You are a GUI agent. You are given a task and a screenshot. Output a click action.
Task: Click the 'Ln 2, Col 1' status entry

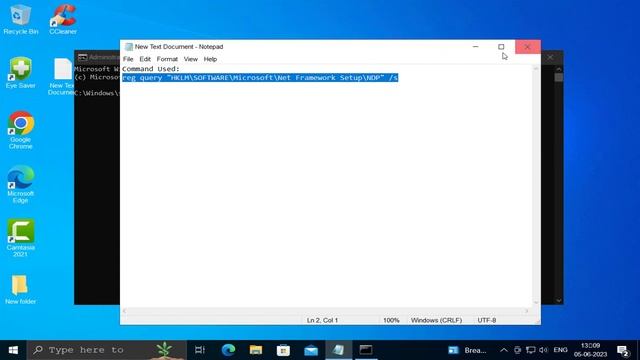click(322, 320)
